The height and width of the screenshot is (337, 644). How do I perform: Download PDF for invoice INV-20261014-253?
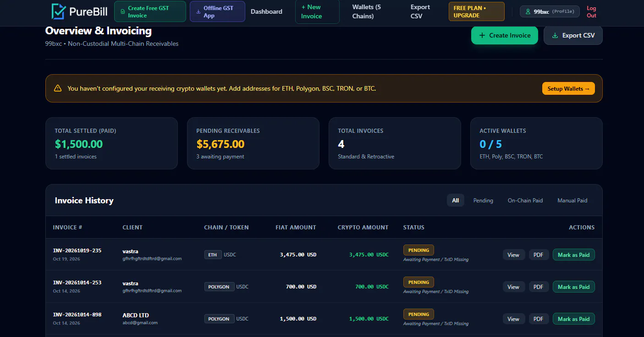click(x=539, y=287)
